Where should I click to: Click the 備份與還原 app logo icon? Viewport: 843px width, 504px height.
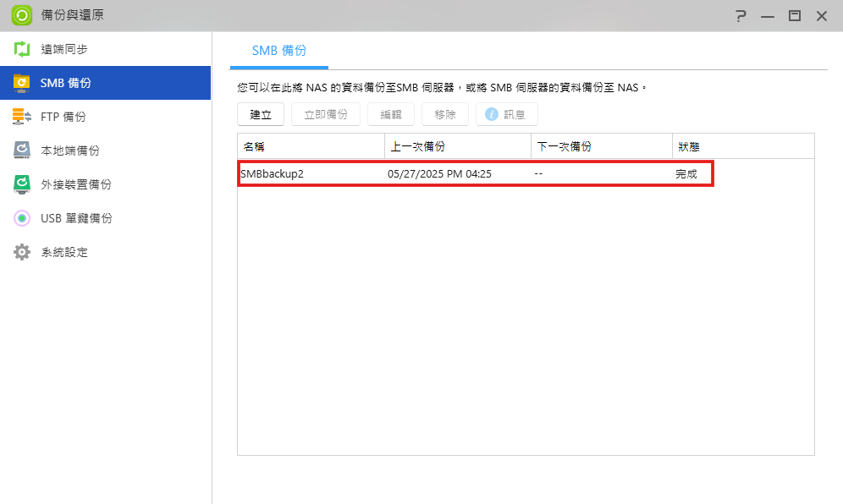[21, 15]
